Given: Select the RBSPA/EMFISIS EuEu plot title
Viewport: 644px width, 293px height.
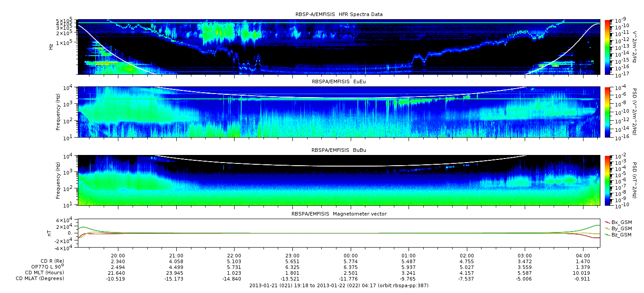Looking at the screenshot, I should 339,82.
